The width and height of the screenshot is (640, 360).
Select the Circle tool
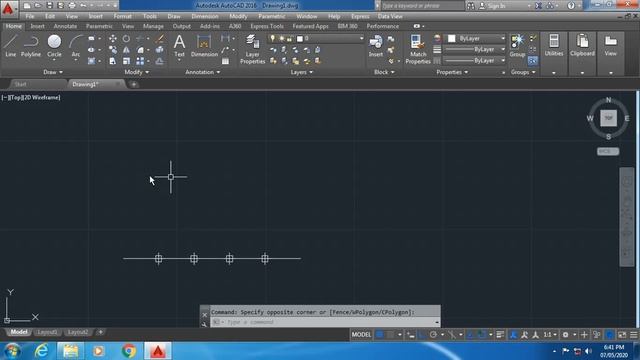pos(54,45)
